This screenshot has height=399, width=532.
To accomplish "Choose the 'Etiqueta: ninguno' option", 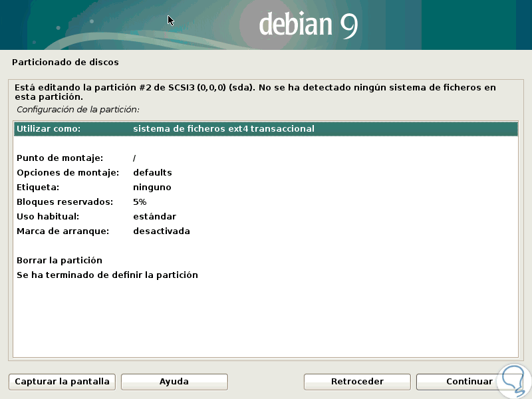I will click(x=265, y=188).
